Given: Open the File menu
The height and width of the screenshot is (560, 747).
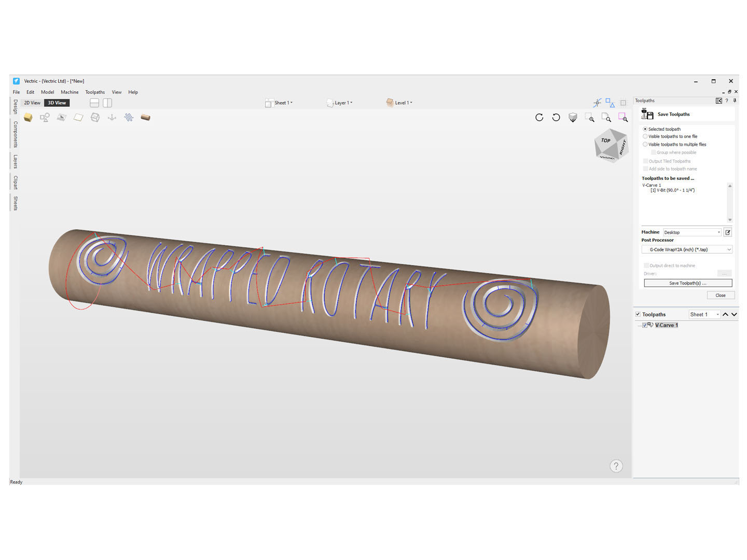Looking at the screenshot, I should click(17, 92).
